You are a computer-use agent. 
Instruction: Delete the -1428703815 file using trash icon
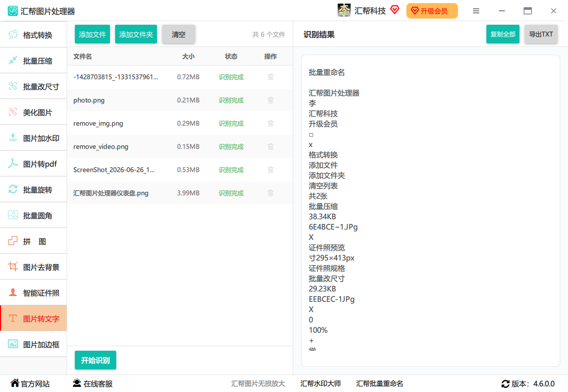click(x=271, y=77)
